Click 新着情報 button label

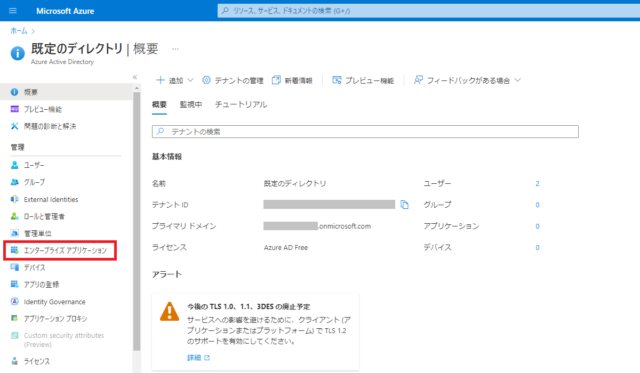(x=298, y=80)
